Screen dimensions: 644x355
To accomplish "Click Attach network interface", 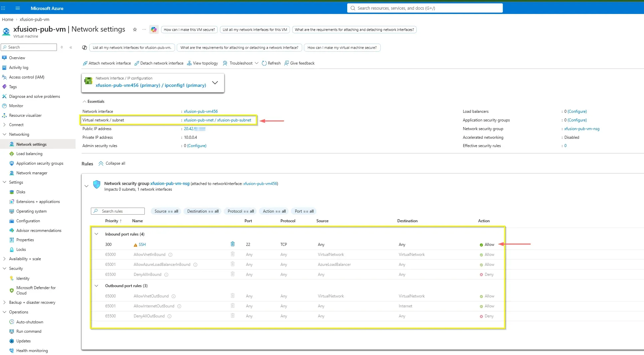I will point(107,63).
